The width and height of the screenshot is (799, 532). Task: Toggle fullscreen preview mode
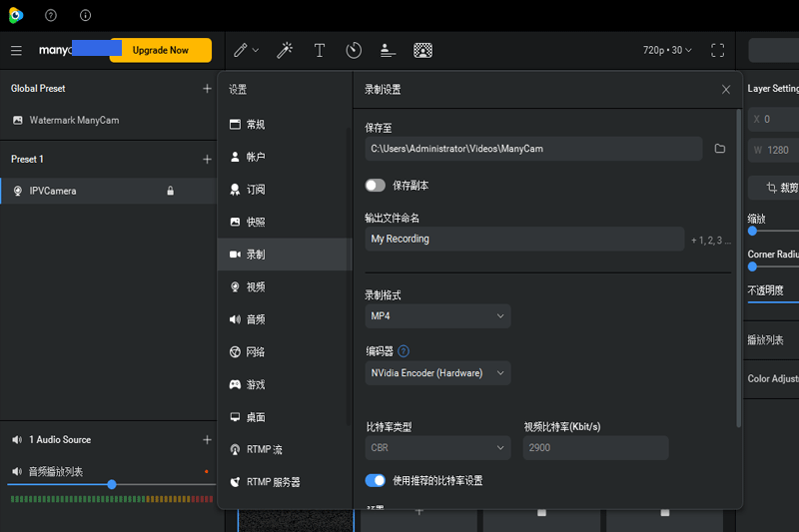pyautogui.click(x=717, y=50)
